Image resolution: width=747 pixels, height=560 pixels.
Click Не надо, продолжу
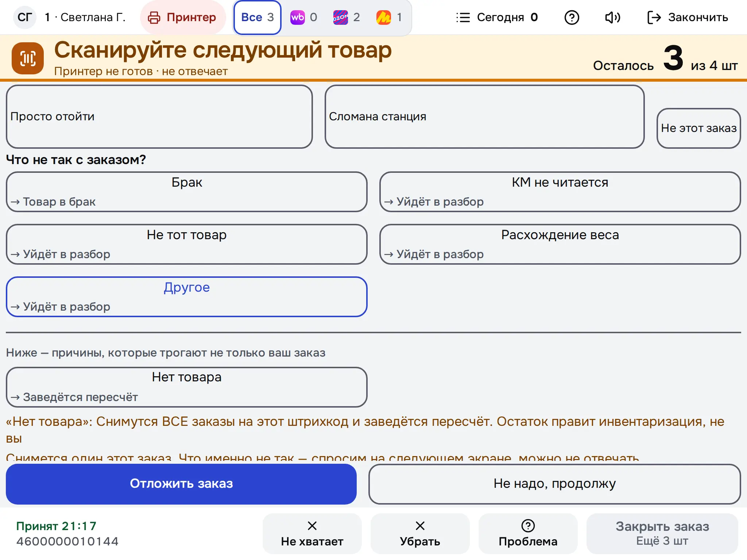pyautogui.click(x=554, y=484)
